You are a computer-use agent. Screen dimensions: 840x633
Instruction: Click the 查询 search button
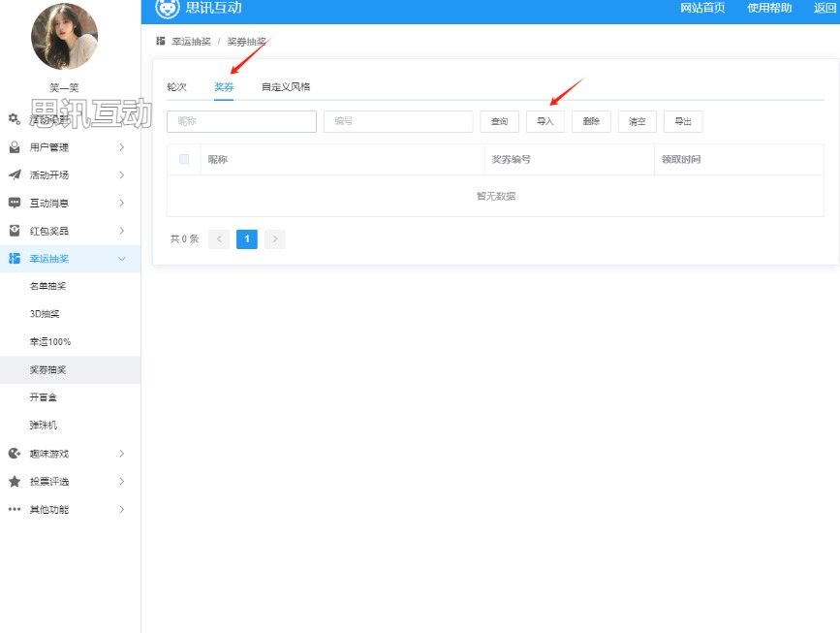pos(499,121)
